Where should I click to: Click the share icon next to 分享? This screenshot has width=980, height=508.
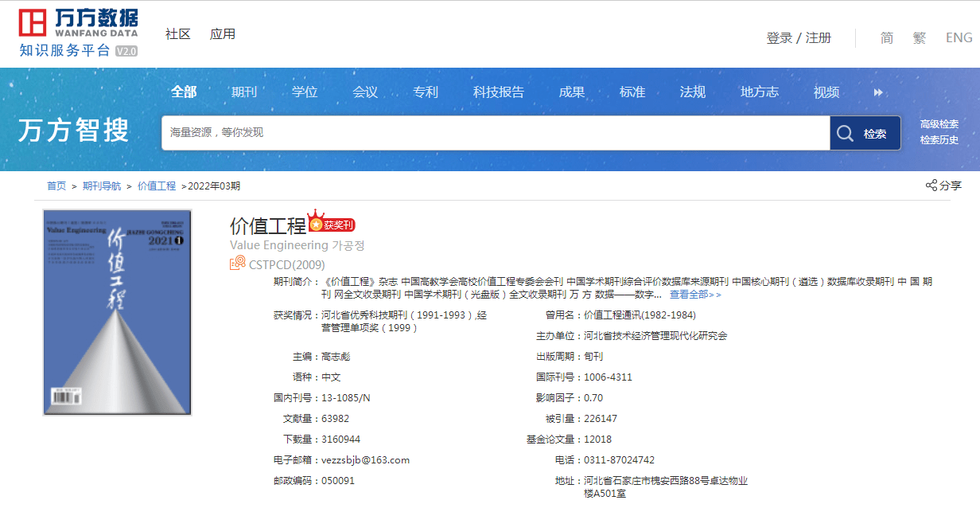(931, 186)
